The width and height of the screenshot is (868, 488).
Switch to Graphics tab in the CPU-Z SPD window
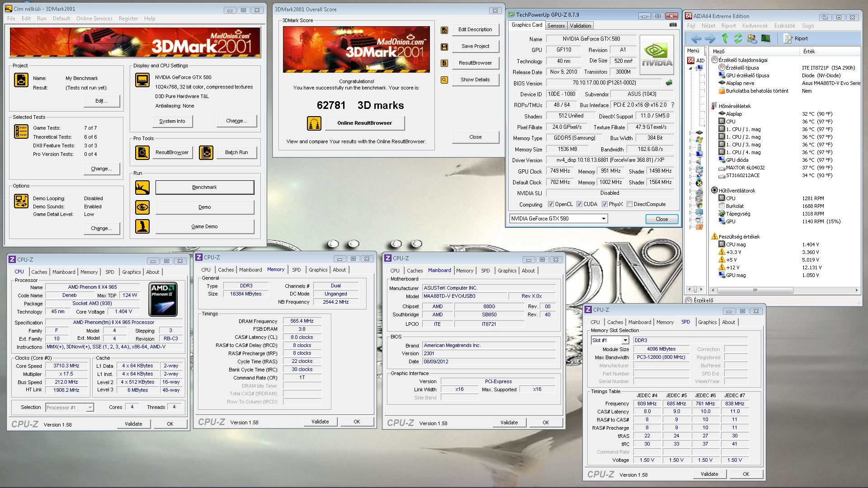click(707, 322)
